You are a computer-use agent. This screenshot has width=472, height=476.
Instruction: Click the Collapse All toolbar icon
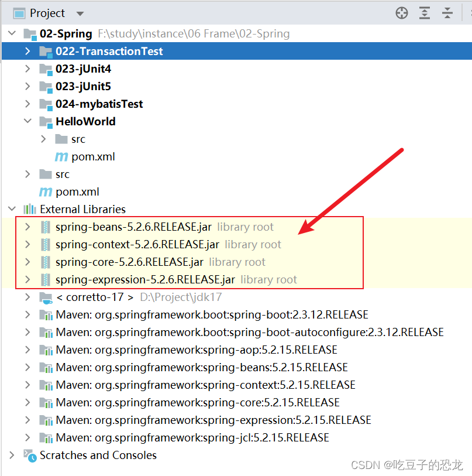click(x=447, y=13)
